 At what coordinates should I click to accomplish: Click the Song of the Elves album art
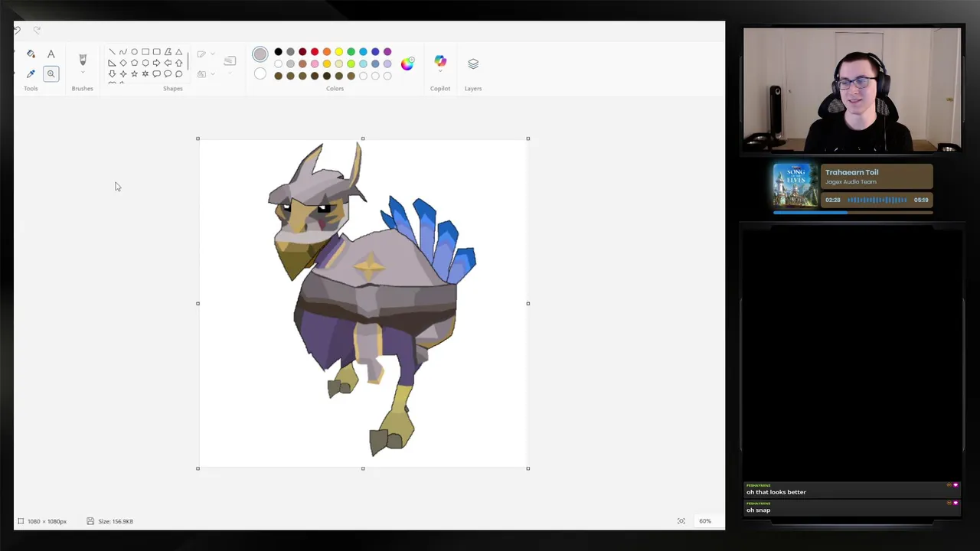795,186
